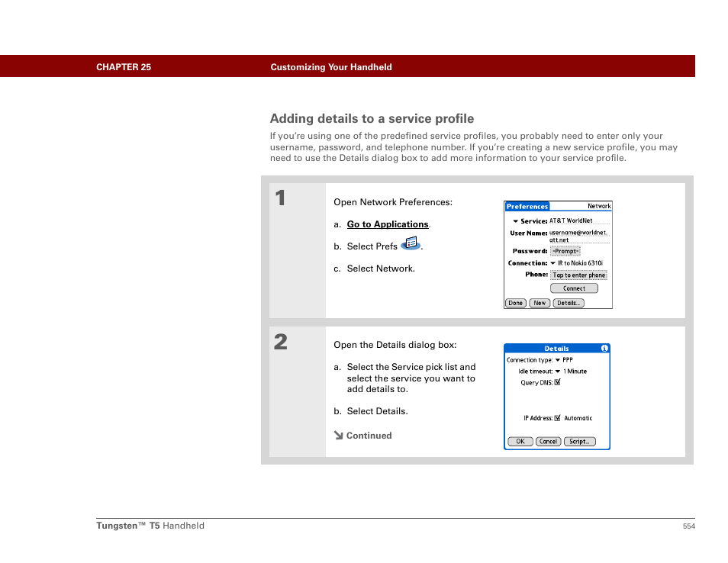This screenshot has height=563, width=728.
Task: Click the 'IR to Nokia 6310i' connection value
Action: (x=580, y=263)
